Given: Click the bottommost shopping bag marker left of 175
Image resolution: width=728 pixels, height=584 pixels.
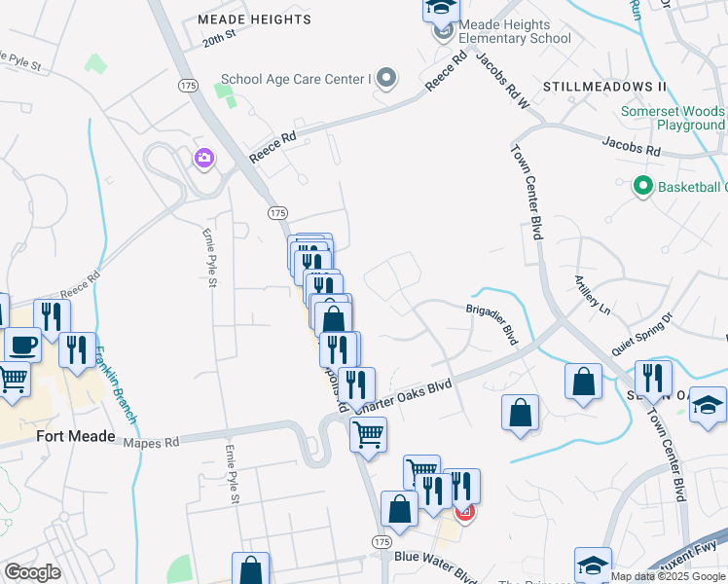Looking at the screenshot, I should tap(251, 568).
